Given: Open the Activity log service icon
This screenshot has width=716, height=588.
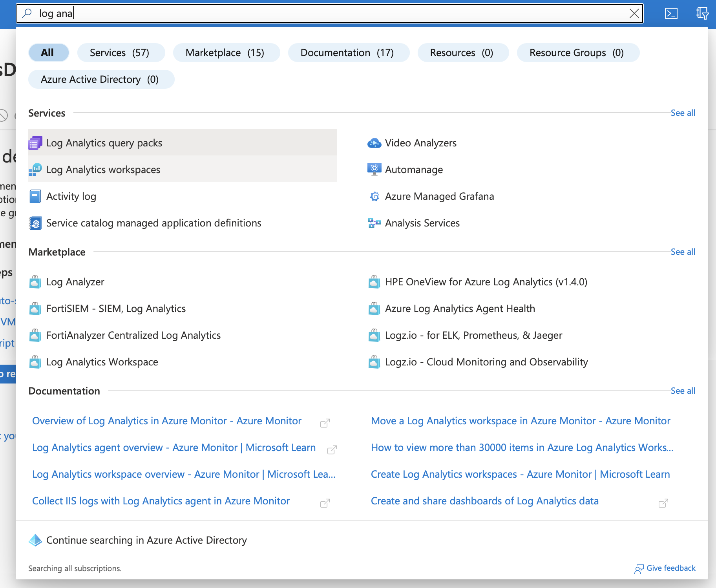Looking at the screenshot, I should tap(35, 196).
